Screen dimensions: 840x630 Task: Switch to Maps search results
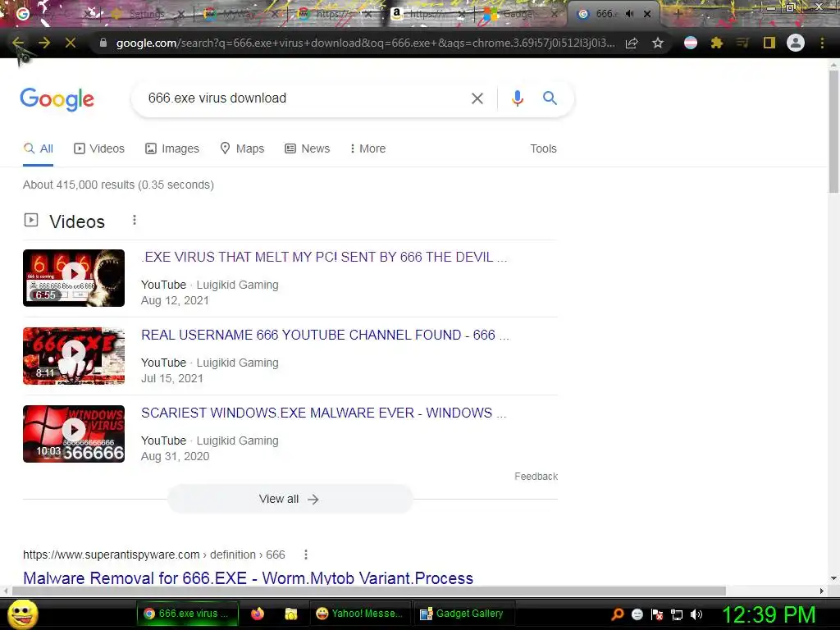click(242, 148)
